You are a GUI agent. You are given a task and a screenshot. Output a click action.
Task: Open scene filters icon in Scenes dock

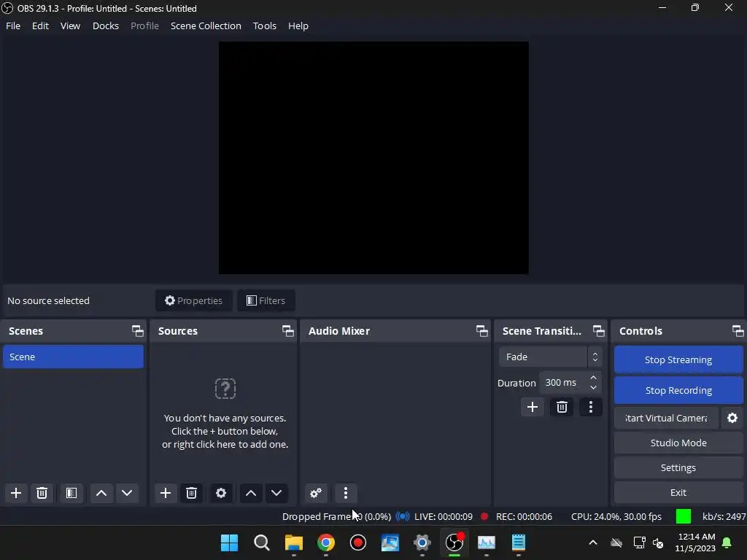71,493
